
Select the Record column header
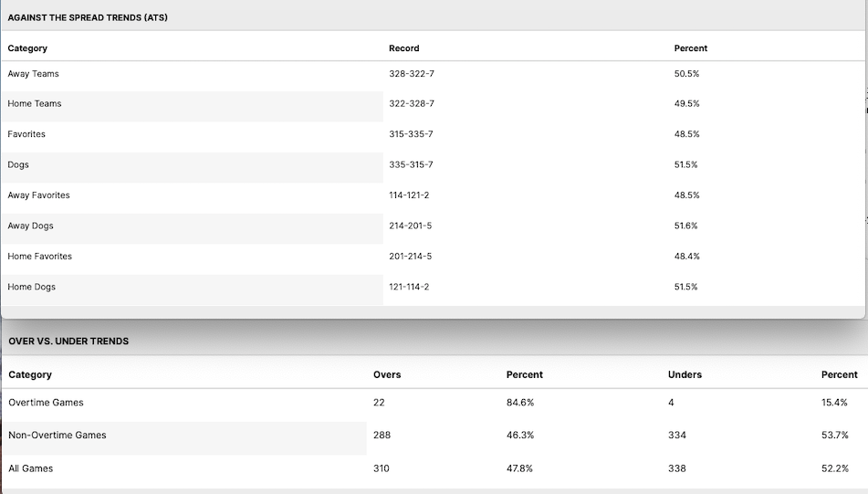[403, 48]
